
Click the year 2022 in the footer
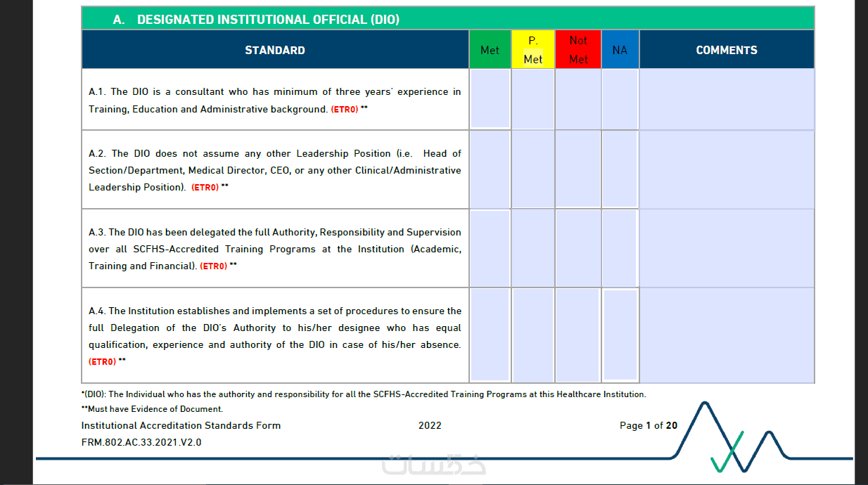pyautogui.click(x=430, y=425)
